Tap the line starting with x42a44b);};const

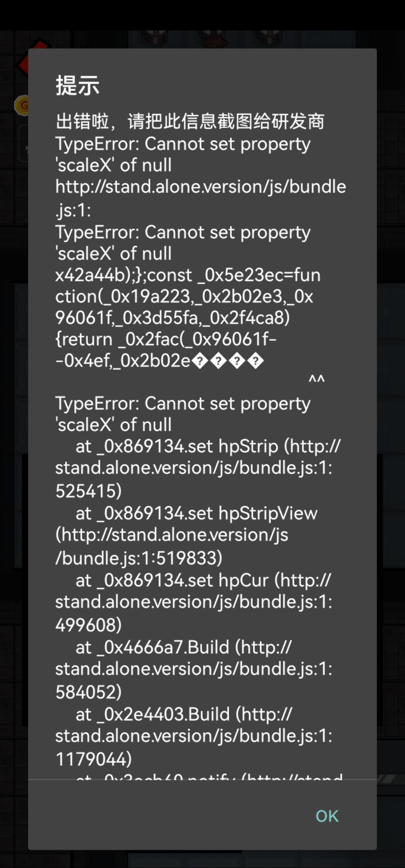(x=188, y=275)
